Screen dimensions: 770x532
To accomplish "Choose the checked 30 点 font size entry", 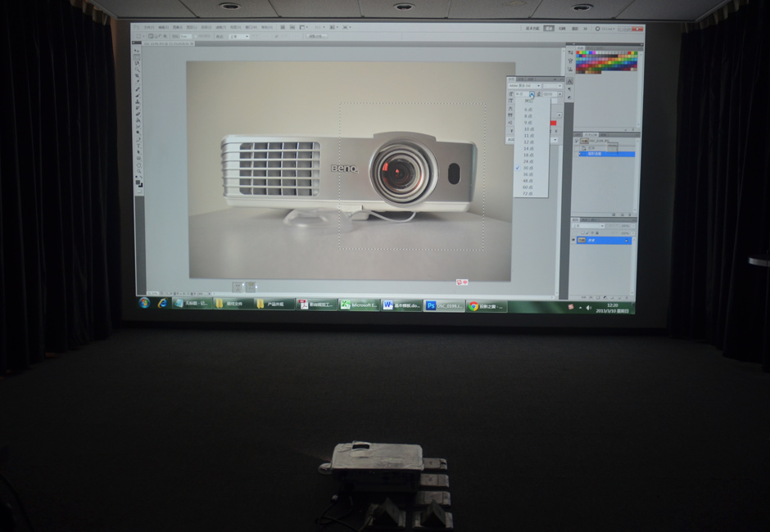I will tap(531, 168).
